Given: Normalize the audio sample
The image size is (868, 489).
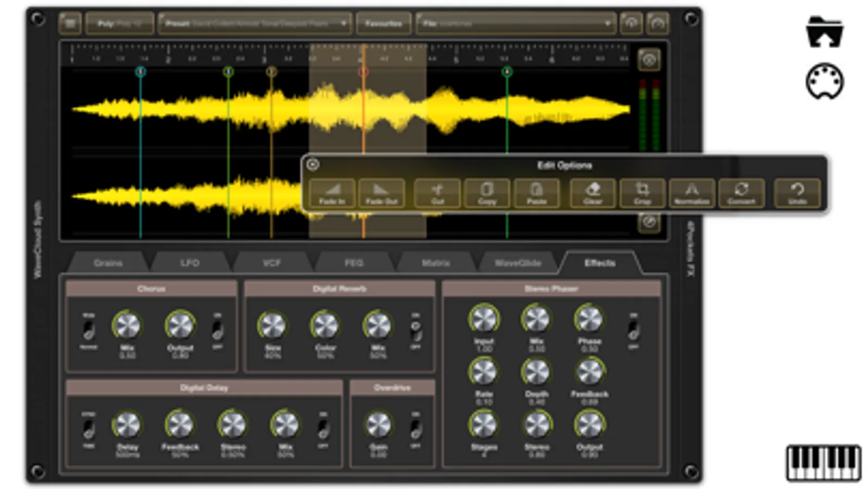Looking at the screenshot, I should click(x=692, y=193).
